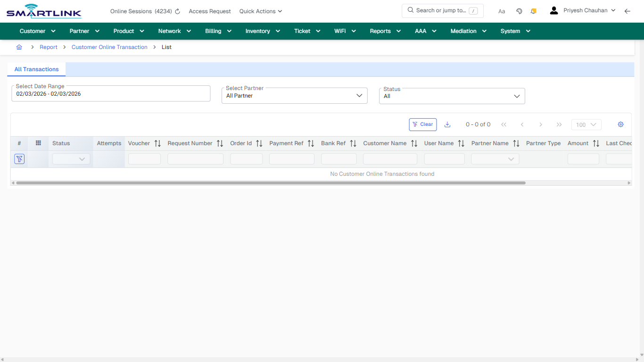This screenshot has width=644, height=362.
Task: Open the theme palette icon
Action: pos(519,11)
